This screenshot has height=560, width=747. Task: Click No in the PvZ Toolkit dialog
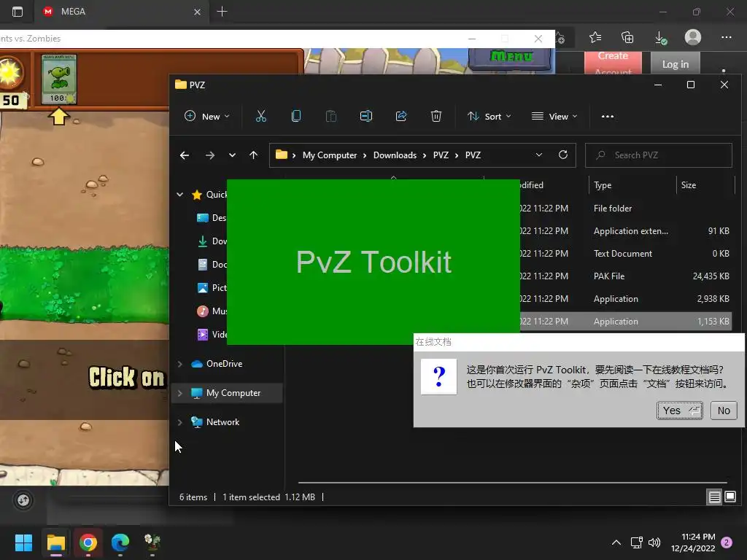(724, 411)
